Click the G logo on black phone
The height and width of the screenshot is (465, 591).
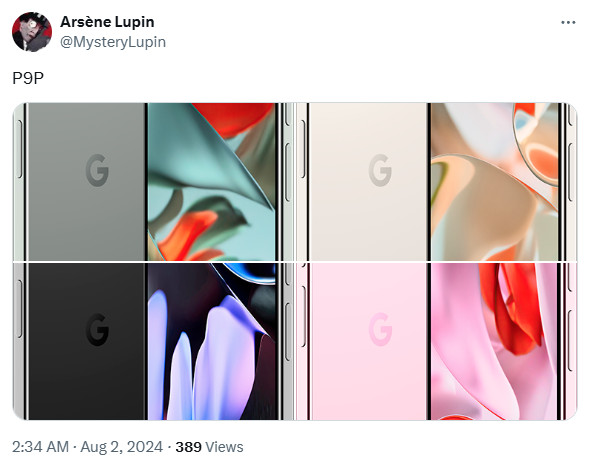(97, 329)
